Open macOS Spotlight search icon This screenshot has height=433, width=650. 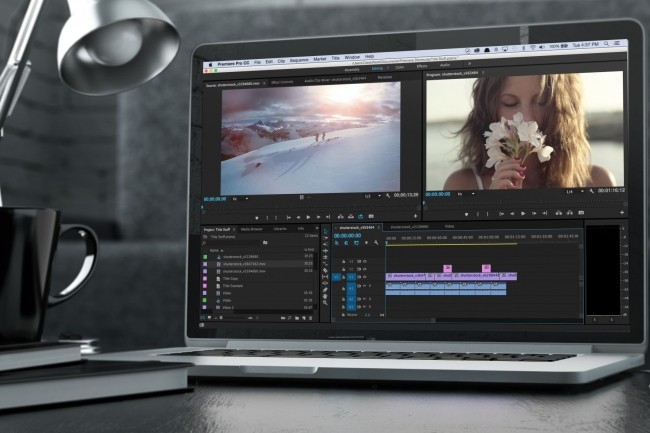[606, 44]
